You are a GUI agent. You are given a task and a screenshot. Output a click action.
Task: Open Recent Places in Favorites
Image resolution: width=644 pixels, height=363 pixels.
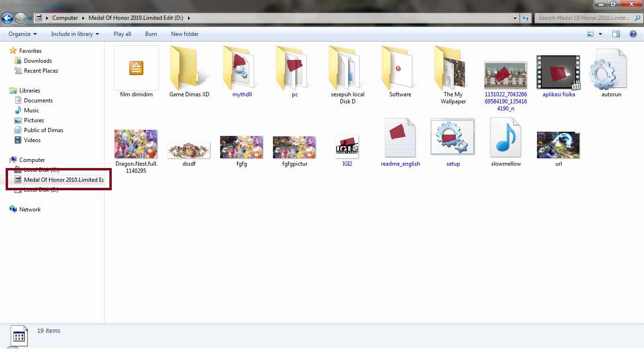(x=41, y=71)
